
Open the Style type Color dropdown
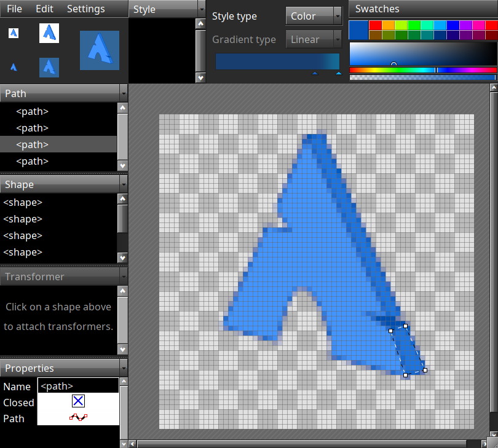(314, 16)
